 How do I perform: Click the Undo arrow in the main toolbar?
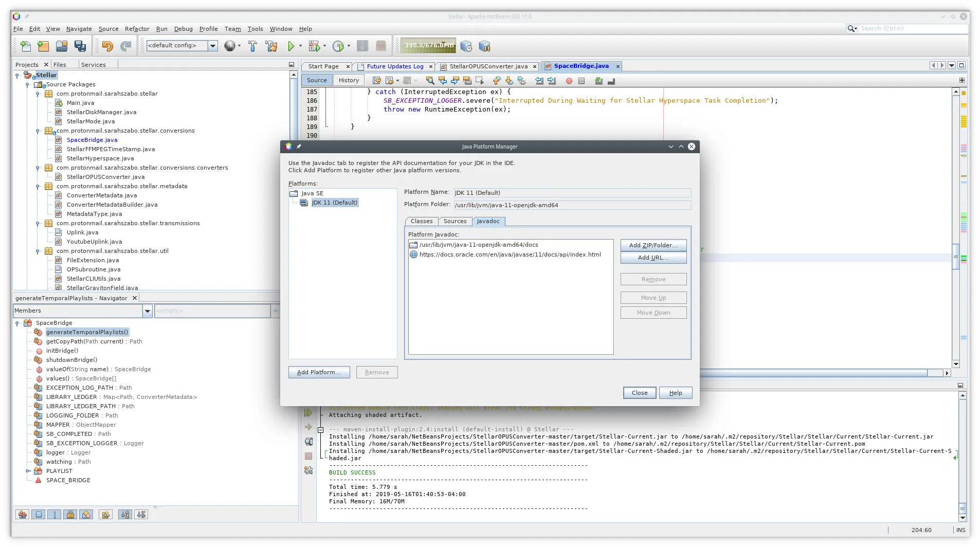click(x=107, y=46)
